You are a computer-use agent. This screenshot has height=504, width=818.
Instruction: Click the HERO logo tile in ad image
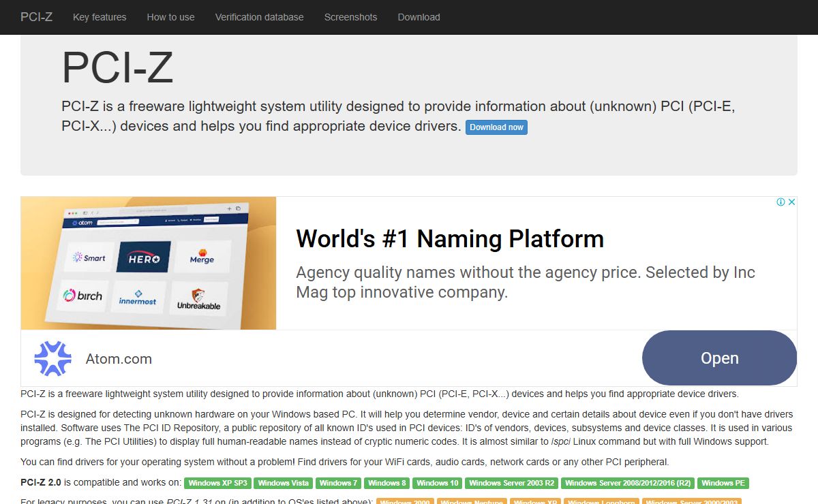point(144,257)
